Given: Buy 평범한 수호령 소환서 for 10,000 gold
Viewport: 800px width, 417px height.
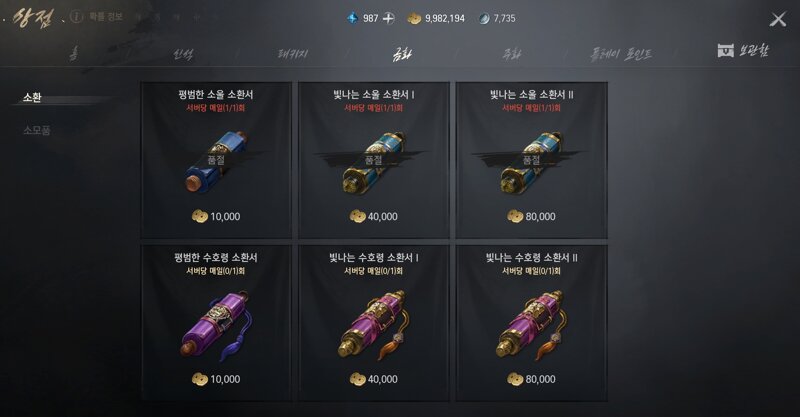Looking at the screenshot, I should point(216,379).
